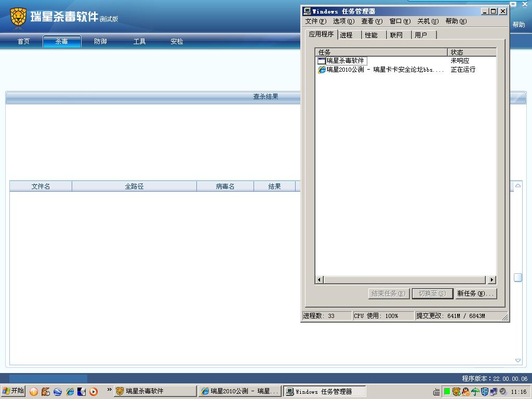Sort tasks by 任务 column header
The width and height of the screenshot is (532, 399).
tap(381, 52)
